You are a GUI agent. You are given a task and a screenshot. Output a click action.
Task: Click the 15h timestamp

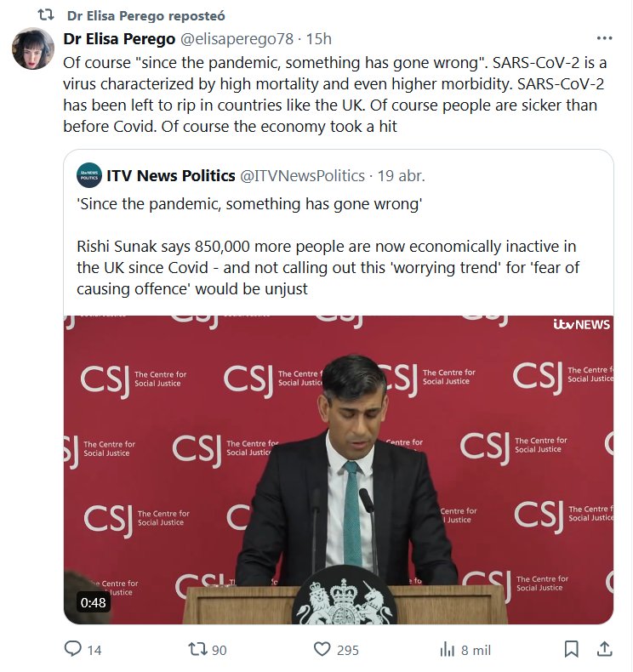coord(318,38)
